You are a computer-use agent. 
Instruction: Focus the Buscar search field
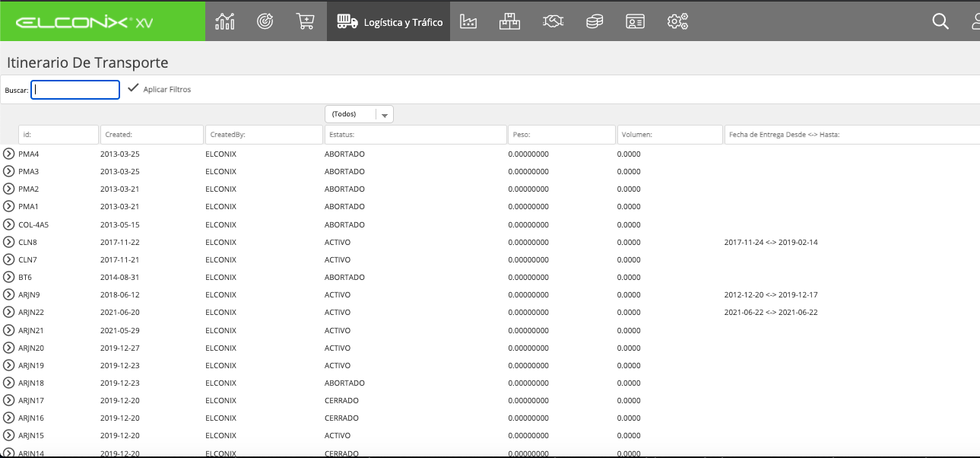75,90
